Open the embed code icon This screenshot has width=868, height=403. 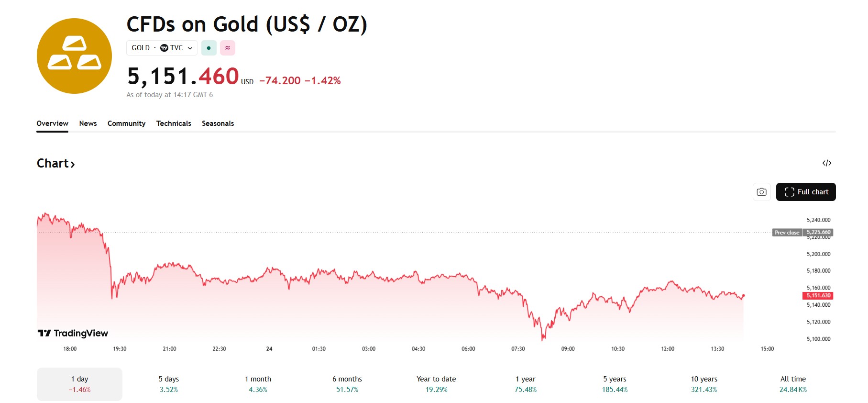[826, 163]
